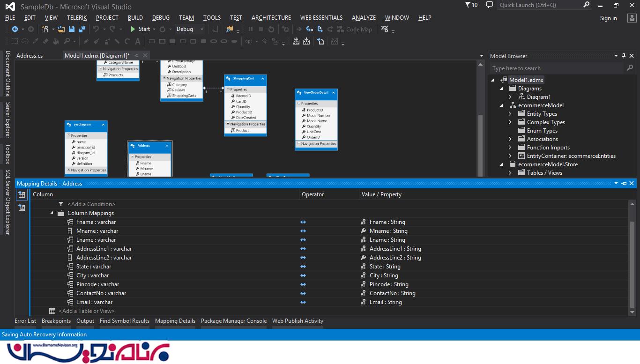Viewport: 640px width, 364px height.
Task: Select Map Entity to Tables icon
Action: (x=22, y=195)
